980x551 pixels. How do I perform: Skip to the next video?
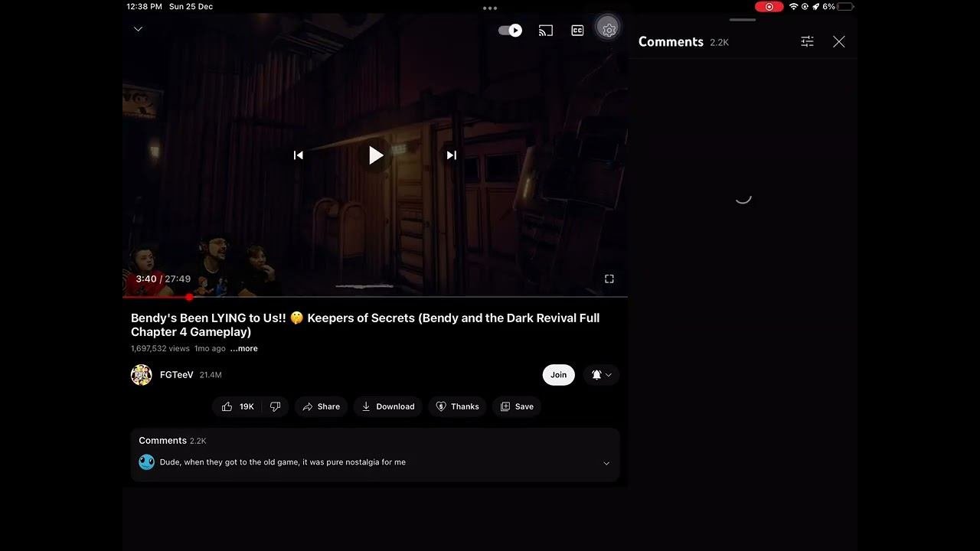click(452, 155)
